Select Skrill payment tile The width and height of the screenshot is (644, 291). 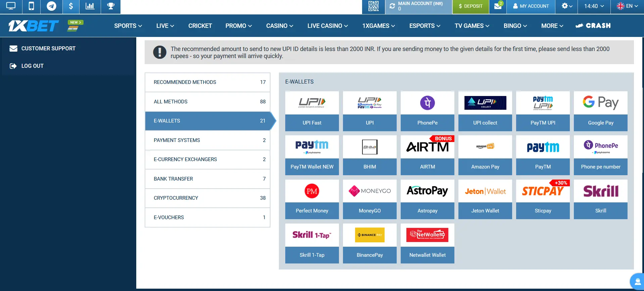tap(601, 199)
